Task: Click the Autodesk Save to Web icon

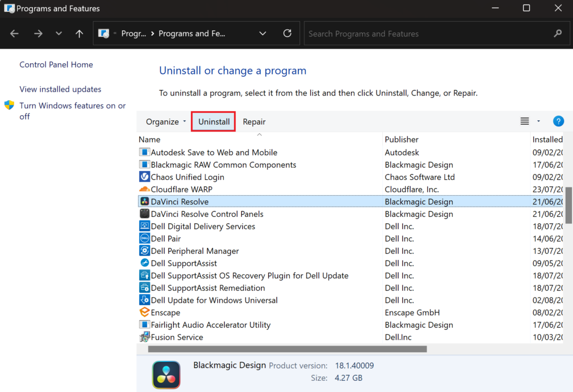Action: (144, 152)
